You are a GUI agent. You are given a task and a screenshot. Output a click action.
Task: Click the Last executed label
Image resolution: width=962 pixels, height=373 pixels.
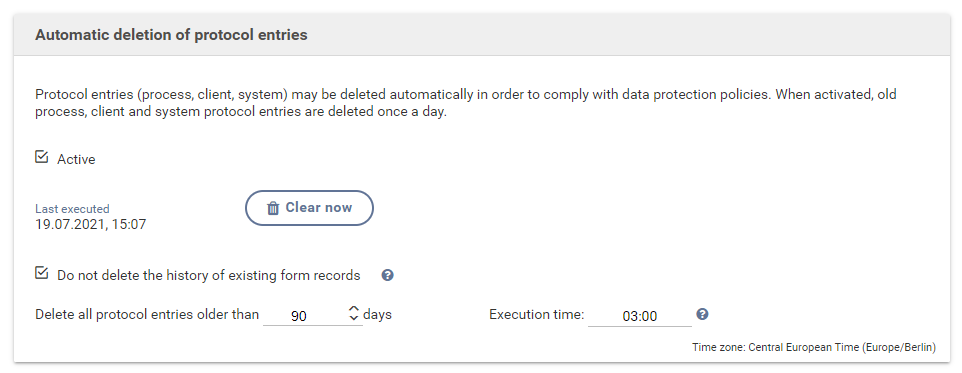72,209
